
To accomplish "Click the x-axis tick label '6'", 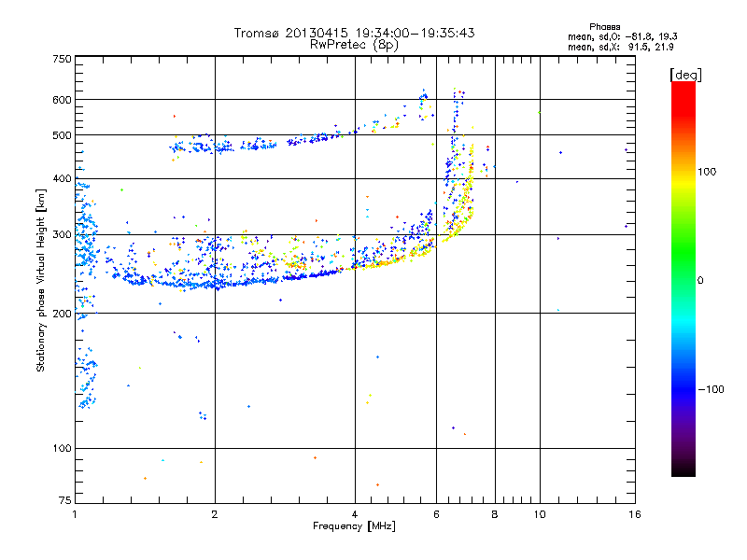I will (436, 514).
